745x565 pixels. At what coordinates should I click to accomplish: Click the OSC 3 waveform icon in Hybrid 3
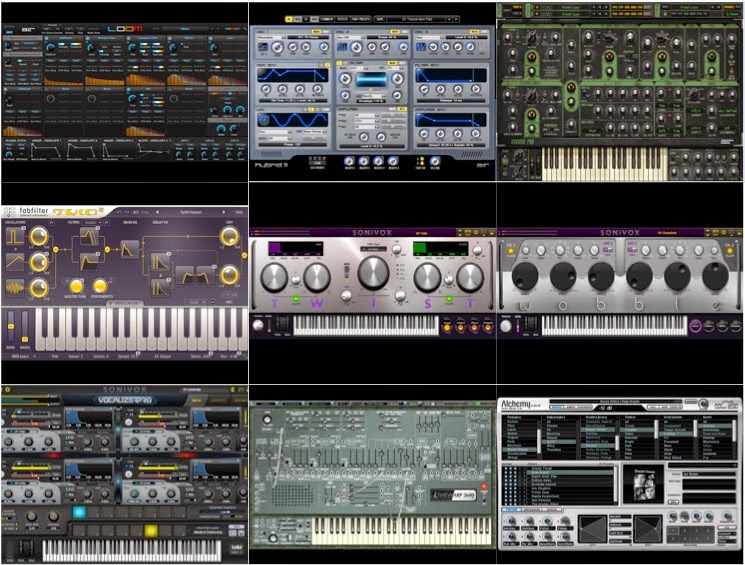421,47
